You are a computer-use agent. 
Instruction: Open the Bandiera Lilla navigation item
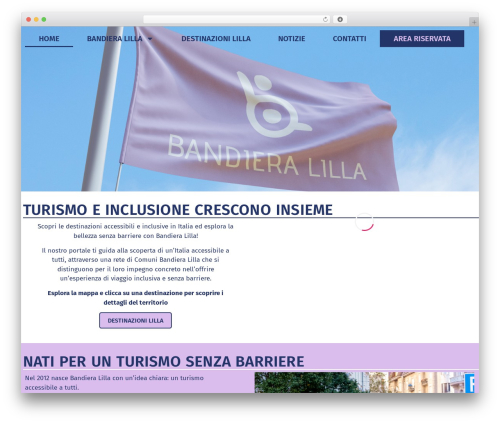pyautogui.click(x=115, y=39)
